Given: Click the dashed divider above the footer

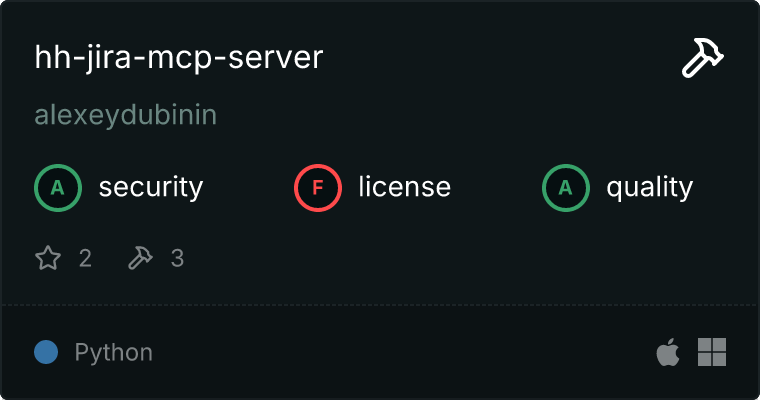Looking at the screenshot, I should (380, 304).
